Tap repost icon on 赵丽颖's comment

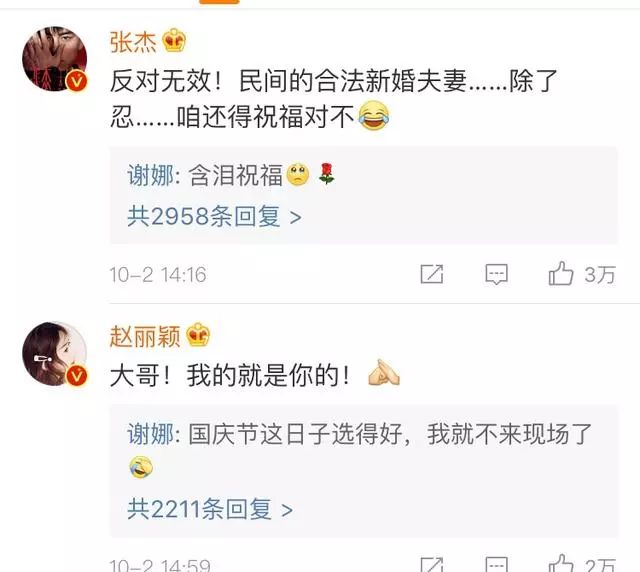432,565
